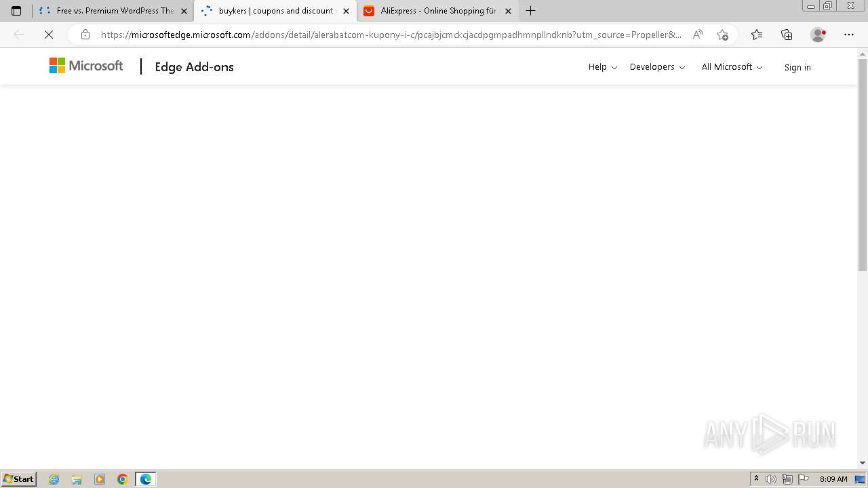Open the volume tray icon
Viewport: 868px width, 488px height.
[771, 479]
